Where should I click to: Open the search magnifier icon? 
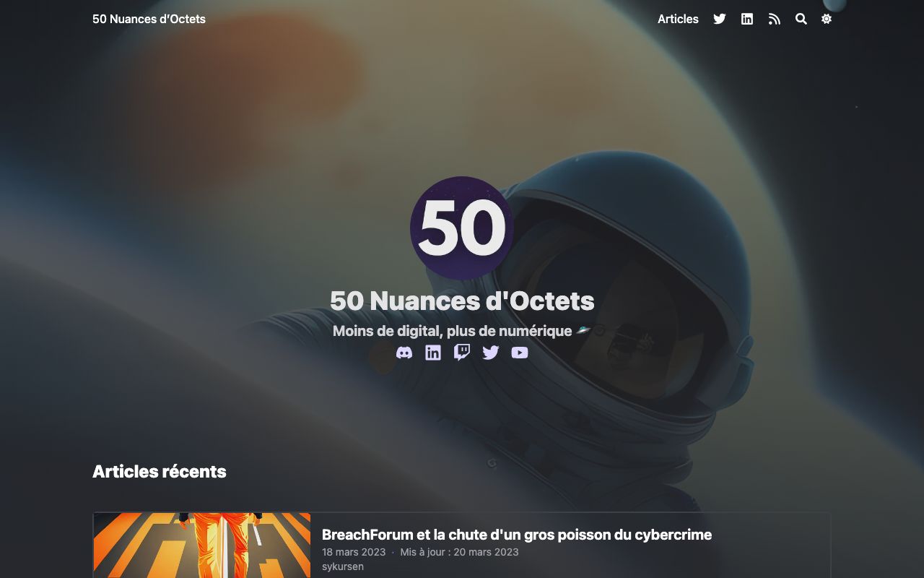coord(801,20)
